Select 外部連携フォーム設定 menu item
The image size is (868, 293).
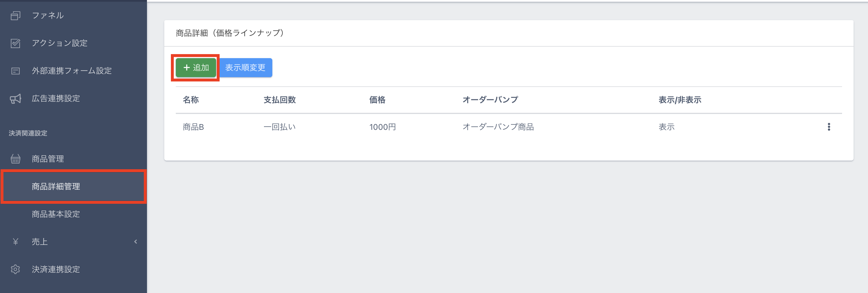(x=72, y=71)
